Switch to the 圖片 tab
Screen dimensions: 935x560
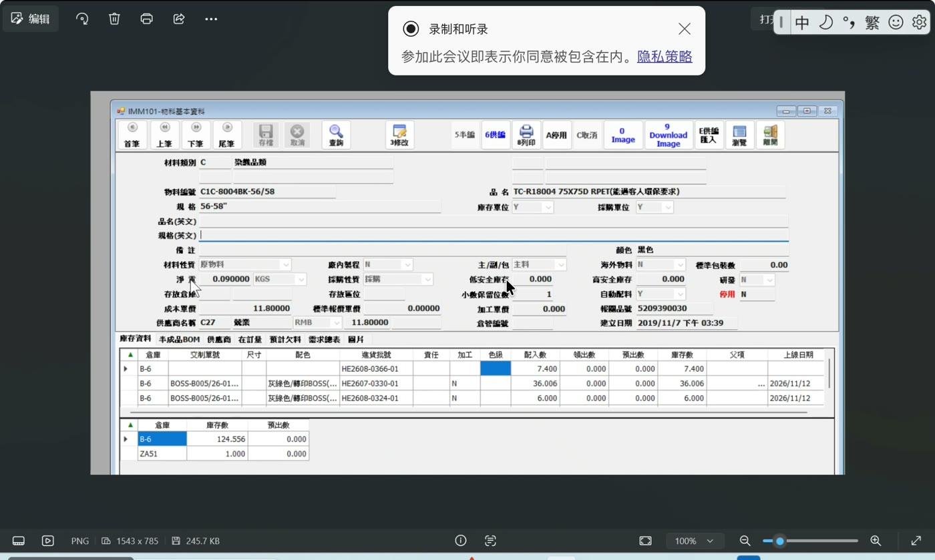[x=356, y=340]
